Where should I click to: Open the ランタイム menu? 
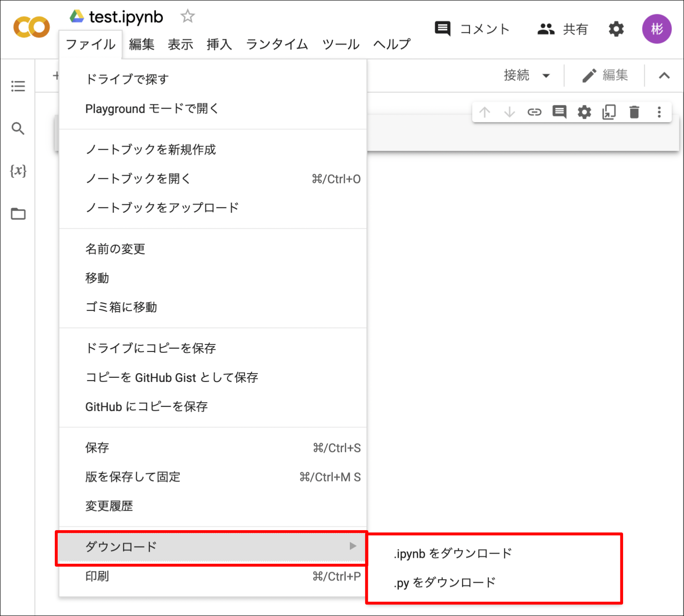tap(277, 45)
